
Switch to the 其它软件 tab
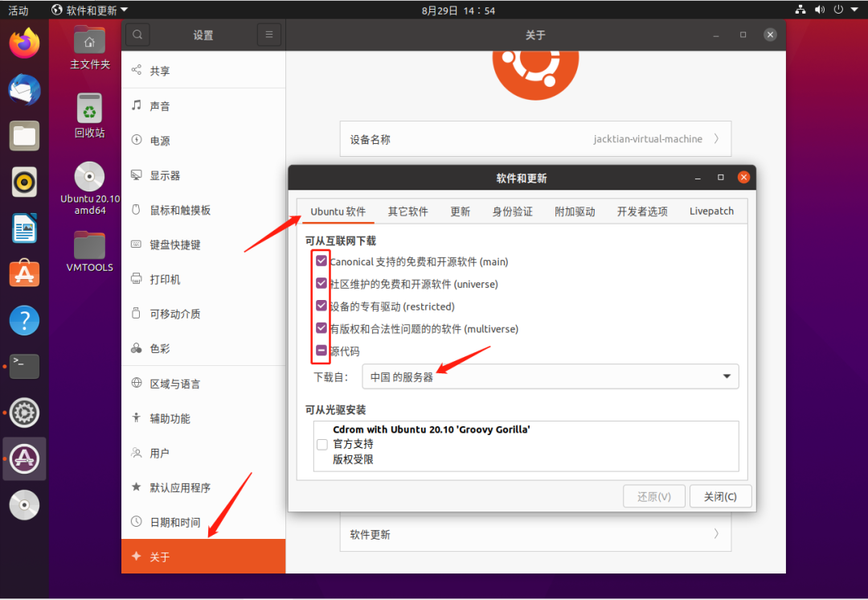tap(408, 211)
